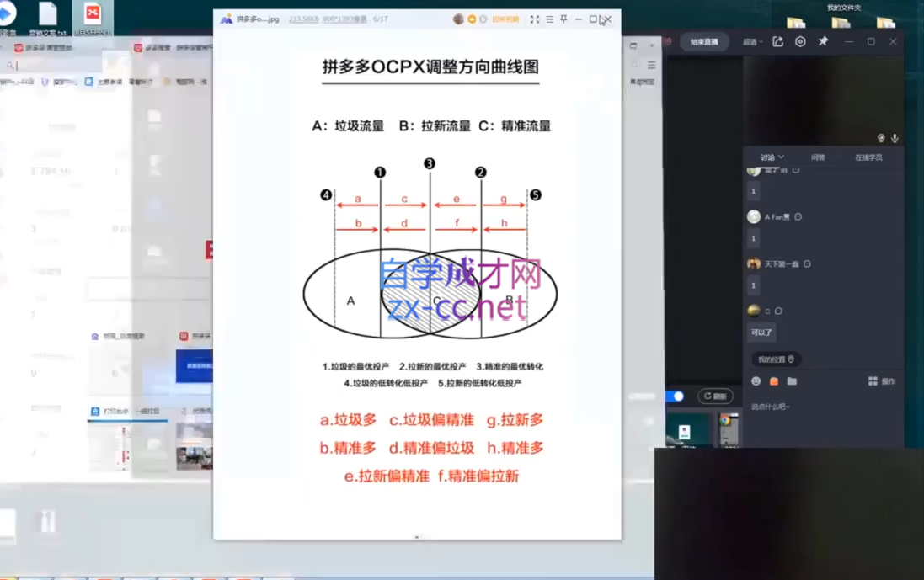The width and height of the screenshot is (924, 580).
Task: Click the 我的位置 location button
Action: 776,359
